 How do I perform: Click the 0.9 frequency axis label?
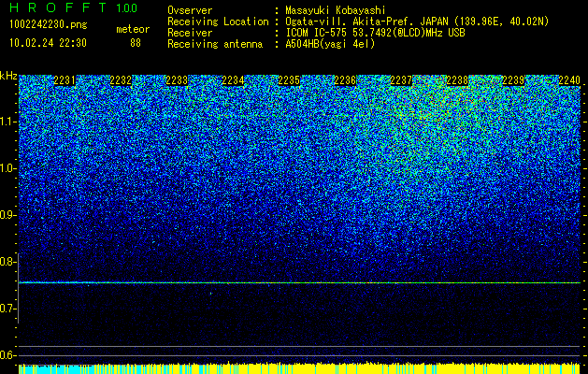tap(7, 215)
